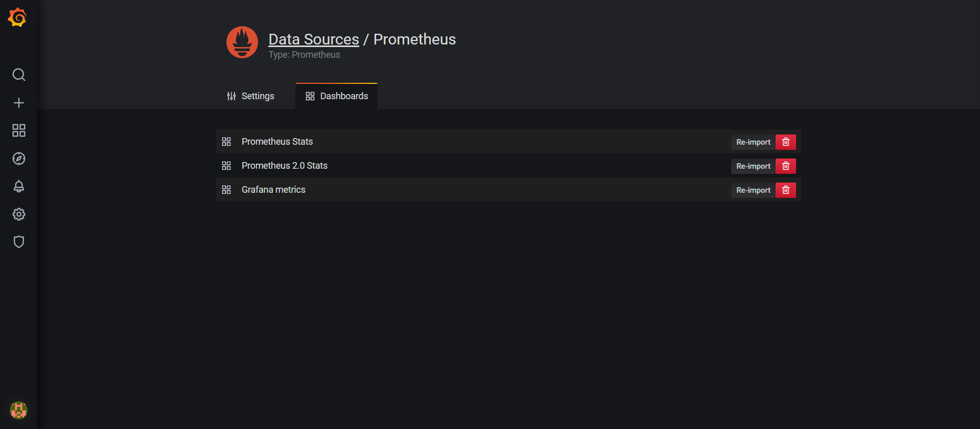Re-import the Prometheus Stats dashboard
The width and height of the screenshot is (980, 429).
point(753,142)
